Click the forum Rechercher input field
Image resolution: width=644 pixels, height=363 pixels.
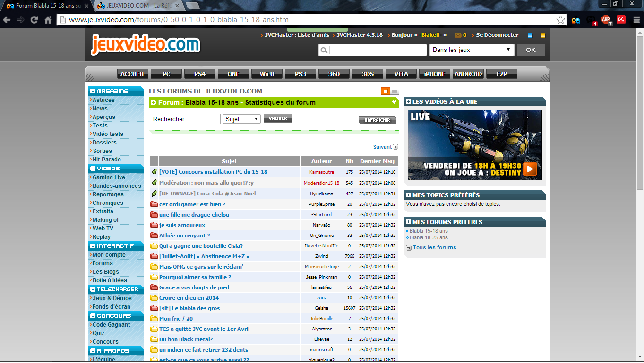tap(186, 119)
